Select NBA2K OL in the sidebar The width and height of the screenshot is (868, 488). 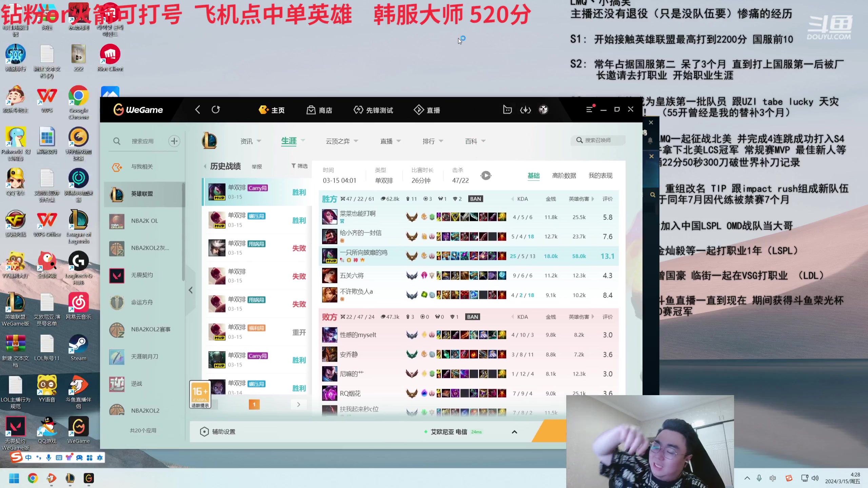[145, 221]
